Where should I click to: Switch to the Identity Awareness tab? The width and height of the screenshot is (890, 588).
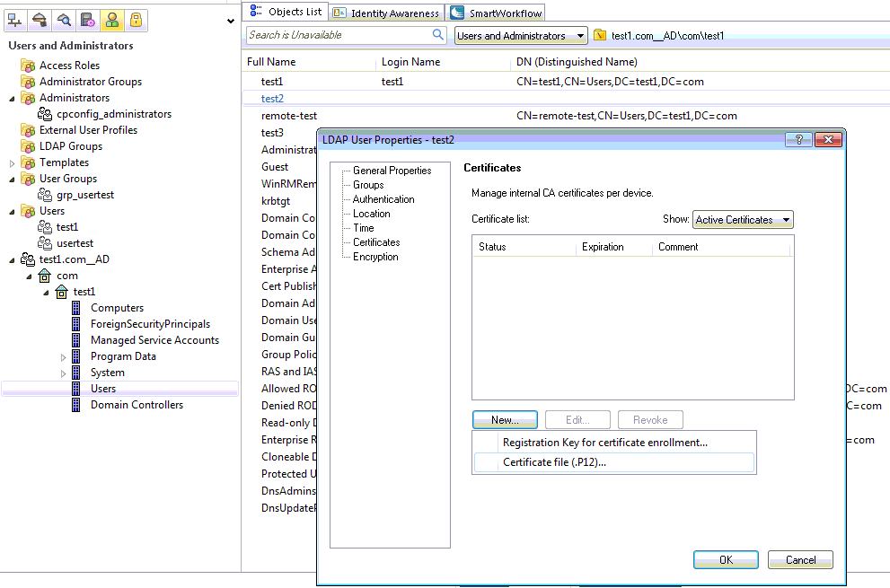point(386,13)
